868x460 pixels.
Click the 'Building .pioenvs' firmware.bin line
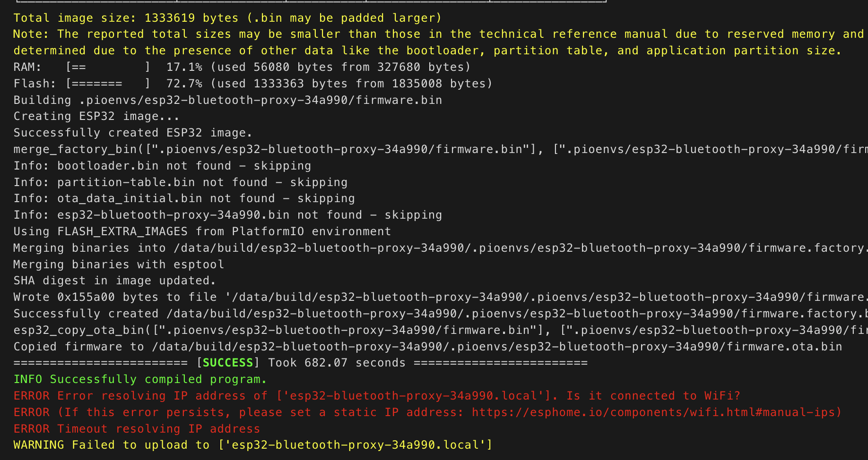pyautogui.click(x=227, y=100)
